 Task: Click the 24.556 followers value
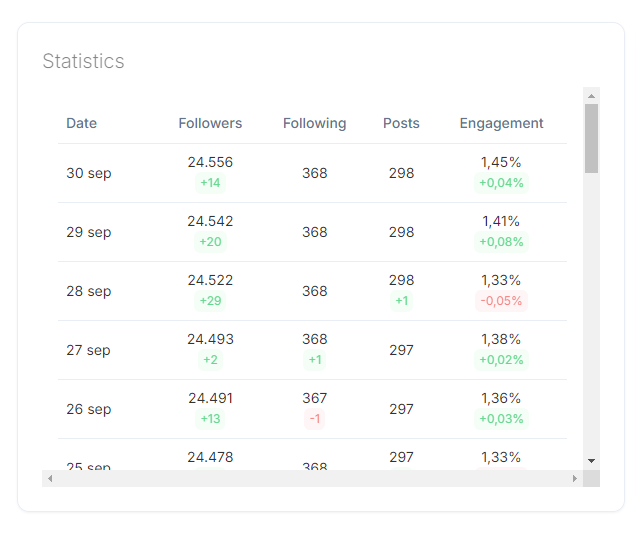[x=210, y=162]
